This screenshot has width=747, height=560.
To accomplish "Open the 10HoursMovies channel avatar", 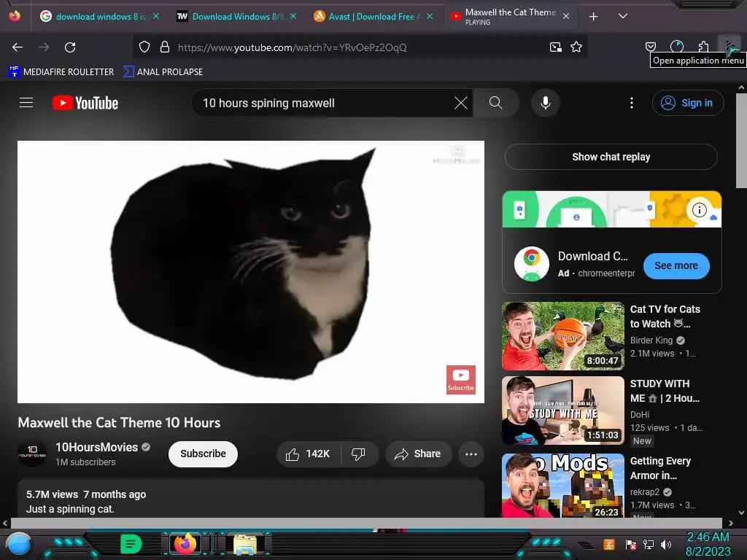I will pos(32,454).
